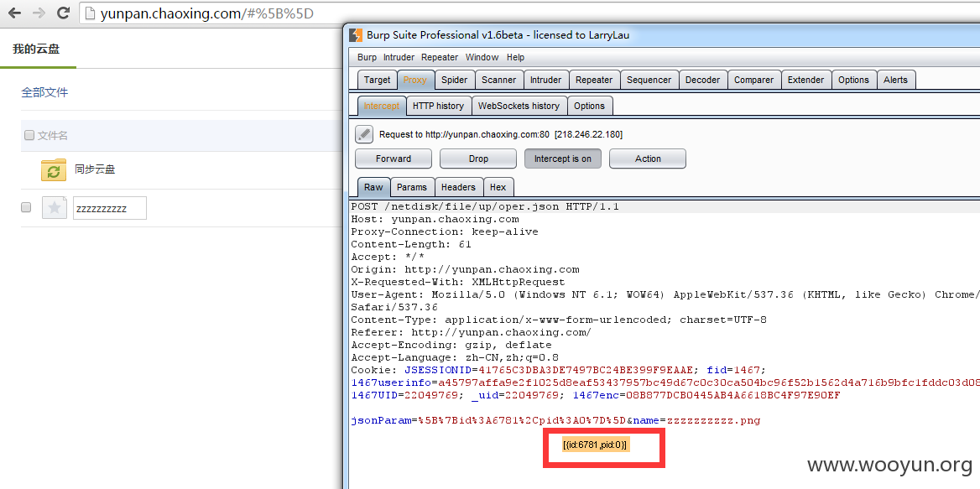Click the browser forward arrow

click(x=39, y=13)
